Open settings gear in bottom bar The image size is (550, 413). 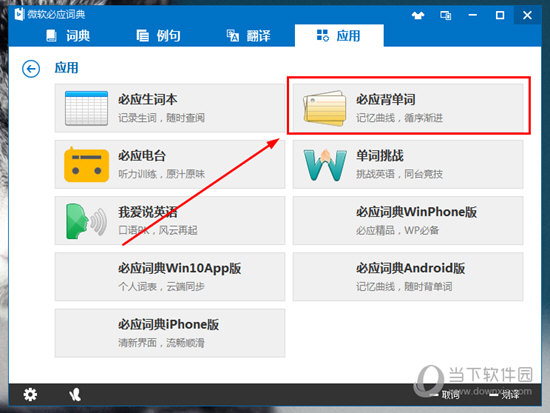(30, 395)
